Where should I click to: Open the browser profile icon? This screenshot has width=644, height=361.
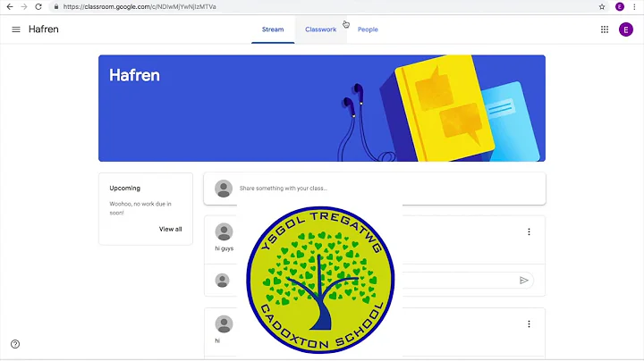tap(620, 6)
